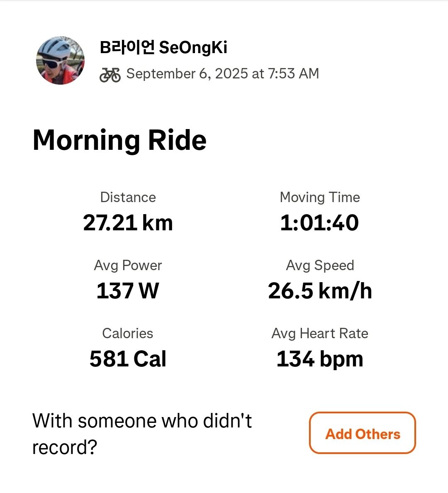Screen dimensions: 448x493
Task: Click the Calories label
Action: pyautogui.click(x=128, y=333)
